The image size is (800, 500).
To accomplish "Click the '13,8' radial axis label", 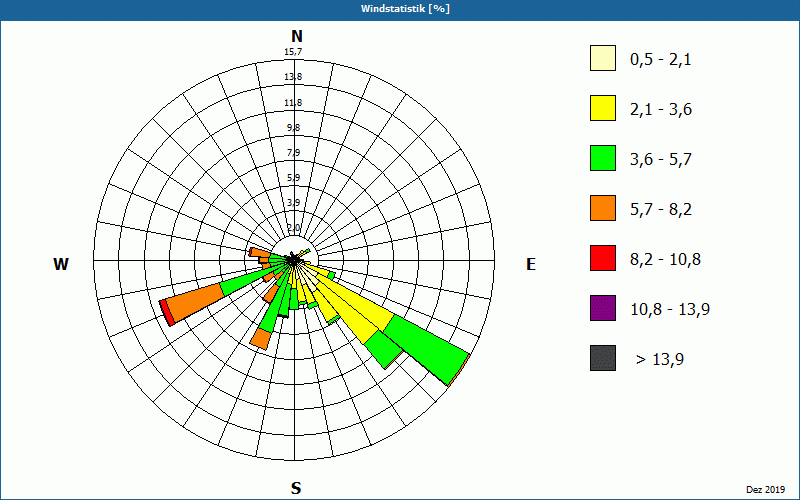I will (x=293, y=77).
